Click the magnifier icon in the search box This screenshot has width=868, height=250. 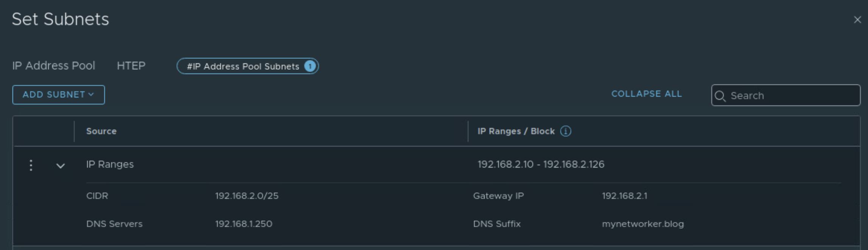coord(720,96)
